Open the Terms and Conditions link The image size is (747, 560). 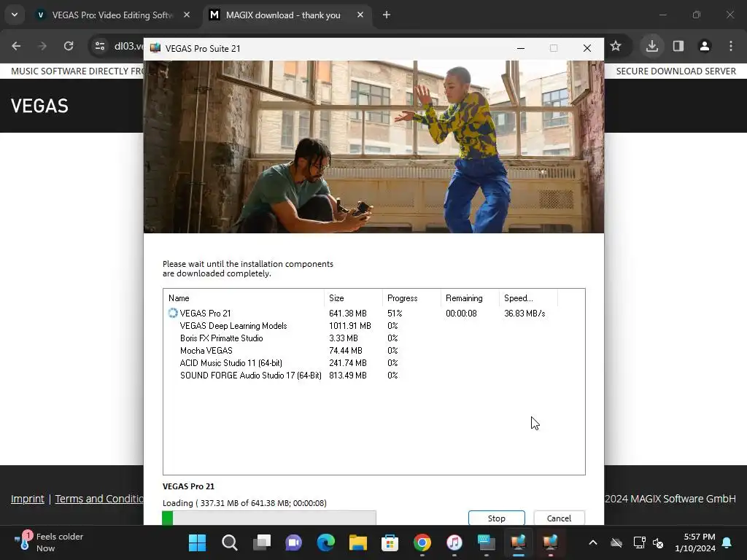(x=99, y=499)
